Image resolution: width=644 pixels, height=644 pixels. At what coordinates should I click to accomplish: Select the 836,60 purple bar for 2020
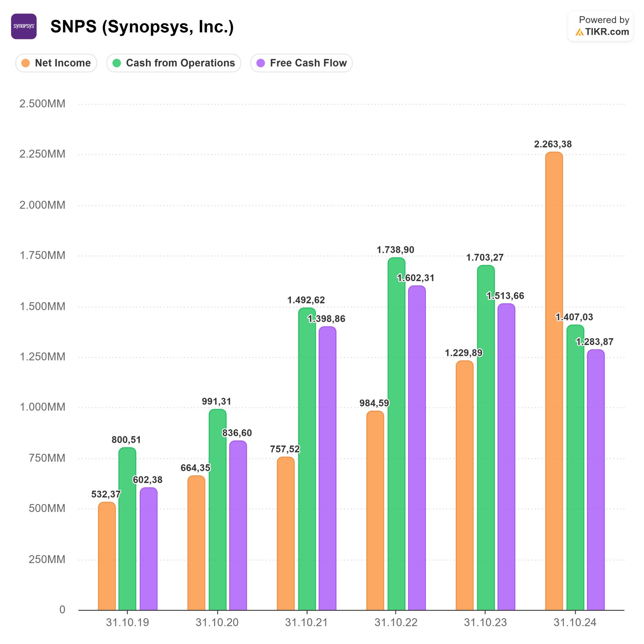[x=238, y=525]
